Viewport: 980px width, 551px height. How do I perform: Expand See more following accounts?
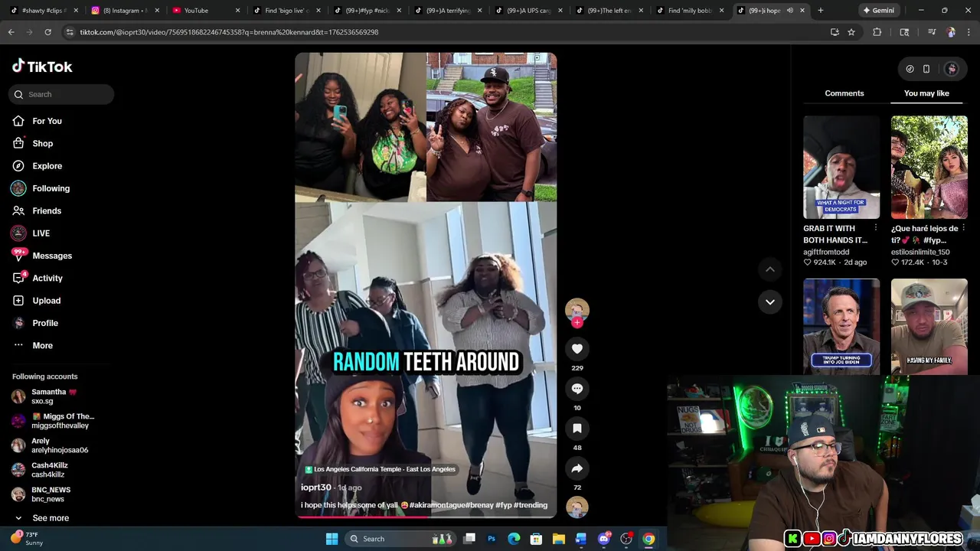point(51,518)
